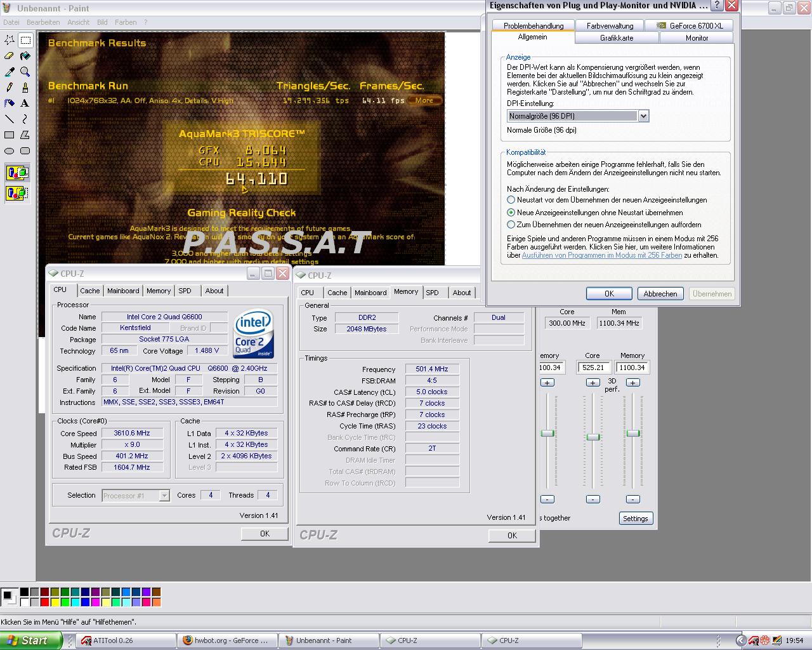Pick the yellow color swatch in Paint palette
Image resolution: width=812 pixels, height=650 pixels.
[x=55, y=602]
